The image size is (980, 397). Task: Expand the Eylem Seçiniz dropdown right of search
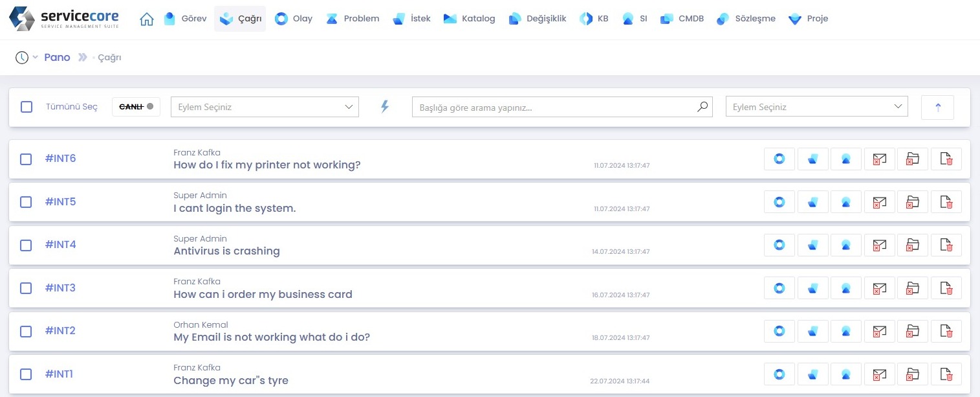pos(816,107)
